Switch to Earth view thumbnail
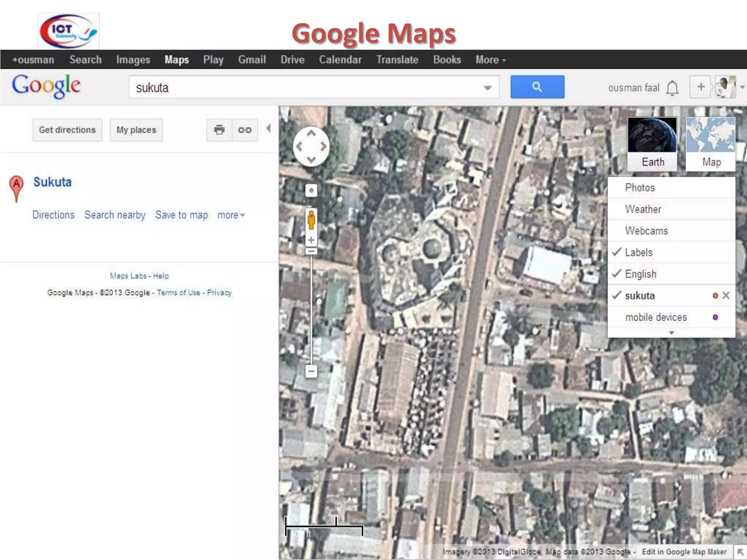Screen dimensions: 747x560 point(652,144)
